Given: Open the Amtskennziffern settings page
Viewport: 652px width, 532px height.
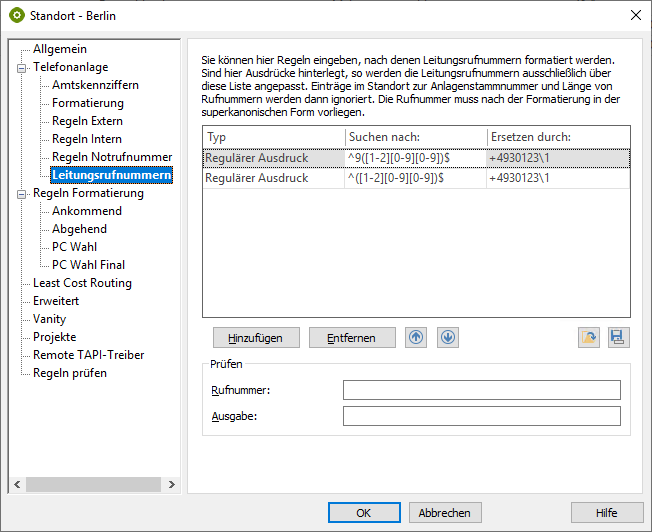Looking at the screenshot, I should [95, 85].
